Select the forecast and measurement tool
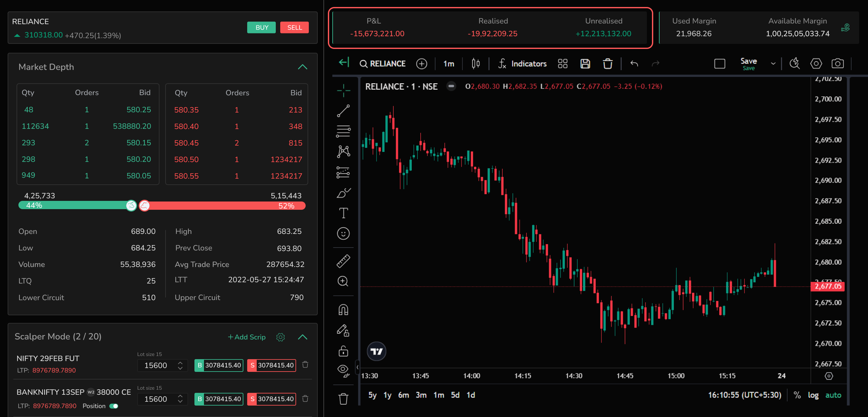Viewport: 868px width, 417px height. tap(343, 172)
